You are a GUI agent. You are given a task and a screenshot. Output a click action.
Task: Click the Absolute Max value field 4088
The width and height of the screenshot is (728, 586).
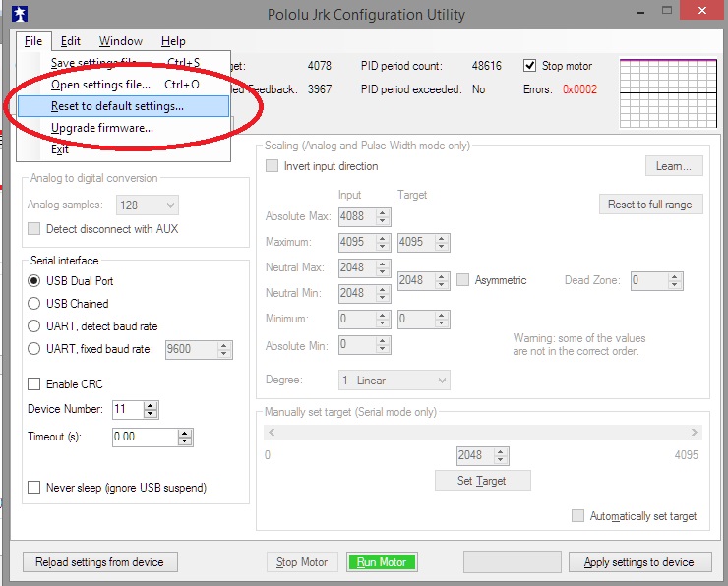click(357, 216)
